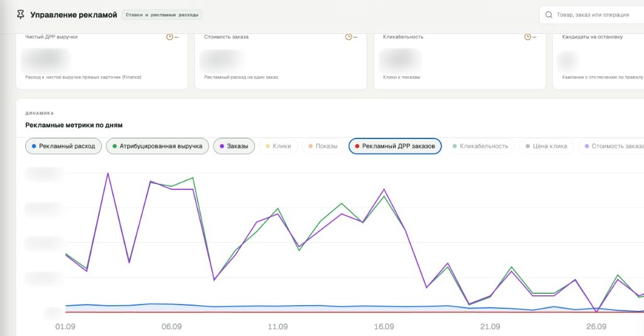Click the Управление рекламой page title
The height and width of the screenshot is (336, 644).
(x=74, y=15)
